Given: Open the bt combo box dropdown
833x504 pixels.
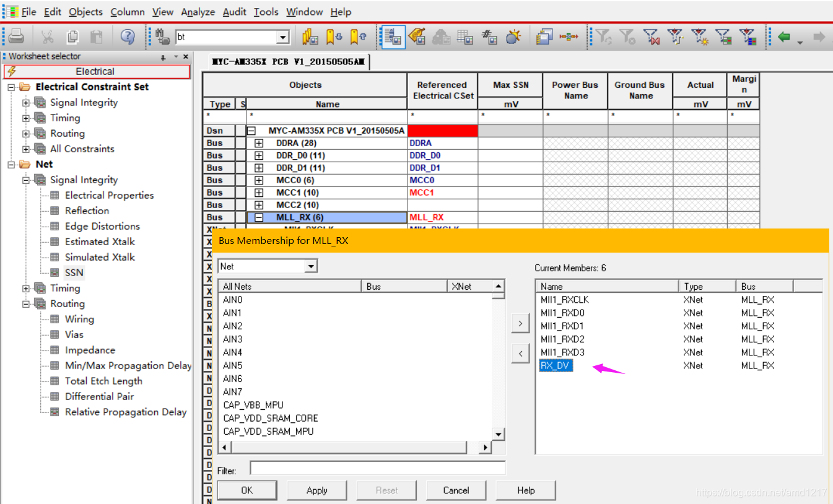Looking at the screenshot, I should [283, 37].
